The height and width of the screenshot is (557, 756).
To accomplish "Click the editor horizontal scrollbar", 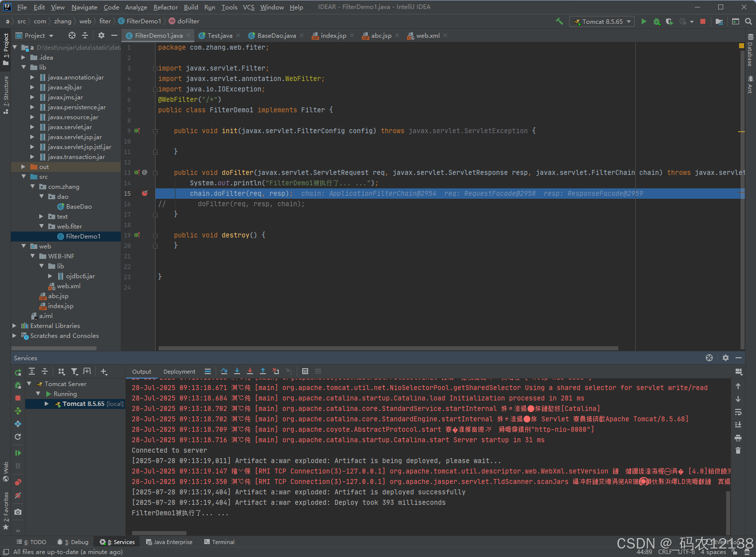I will pyautogui.click(x=388, y=348).
